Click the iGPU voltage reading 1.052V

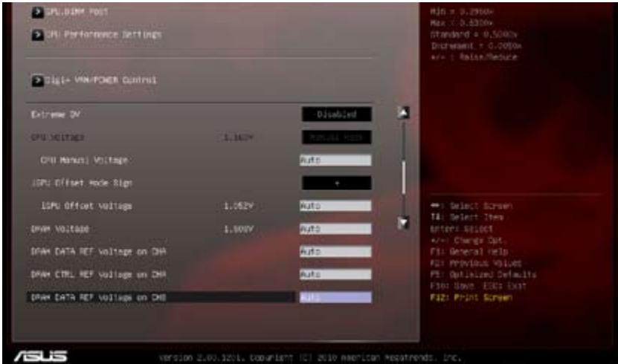point(239,206)
